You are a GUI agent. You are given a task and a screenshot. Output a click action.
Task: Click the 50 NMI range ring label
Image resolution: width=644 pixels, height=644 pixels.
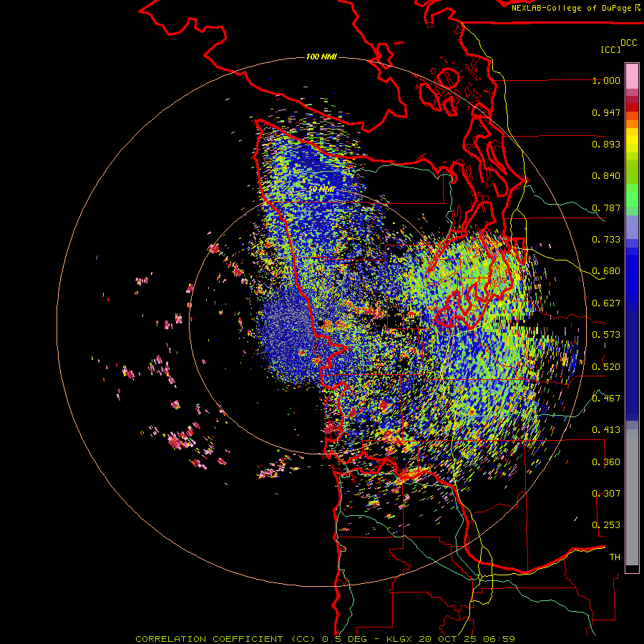(321, 190)
